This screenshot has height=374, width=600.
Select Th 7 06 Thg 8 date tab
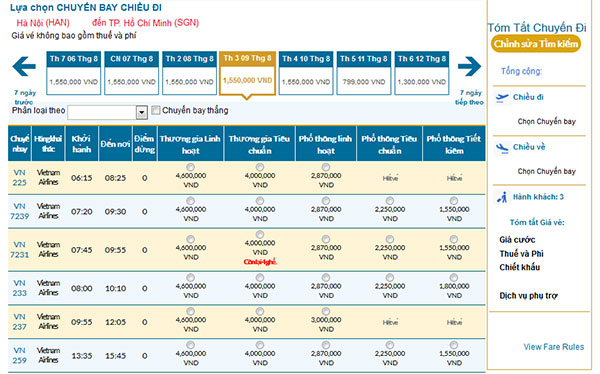click(73, 73)
